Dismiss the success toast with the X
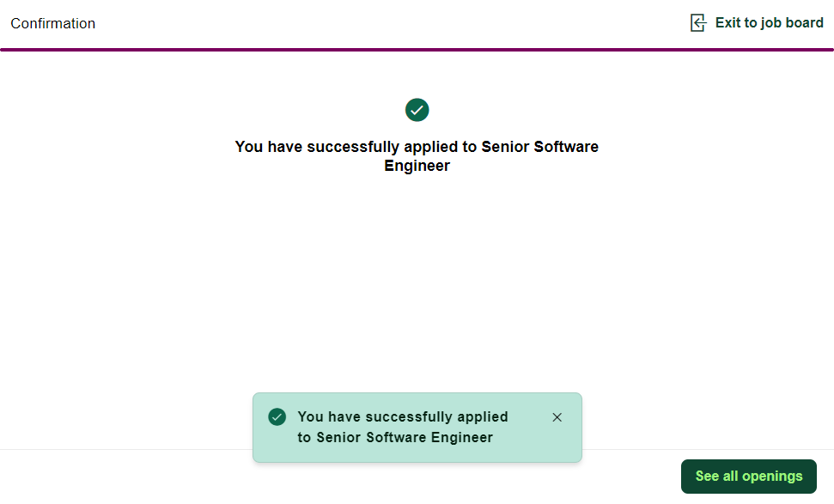This screenshot has height=504, width=834. [x=557, y=417]
